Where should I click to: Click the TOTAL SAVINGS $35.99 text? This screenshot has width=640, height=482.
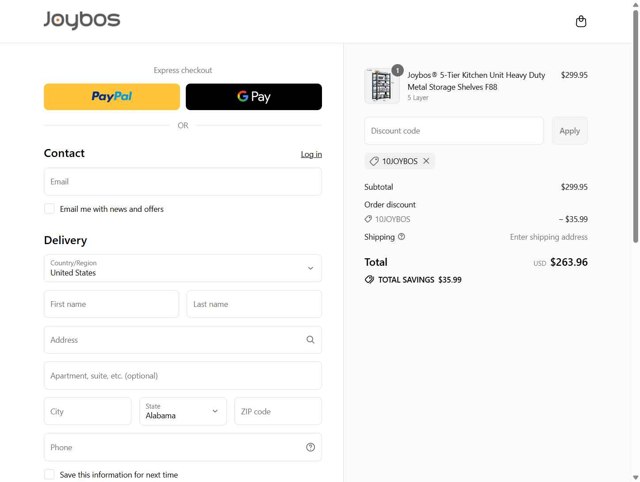420,280
